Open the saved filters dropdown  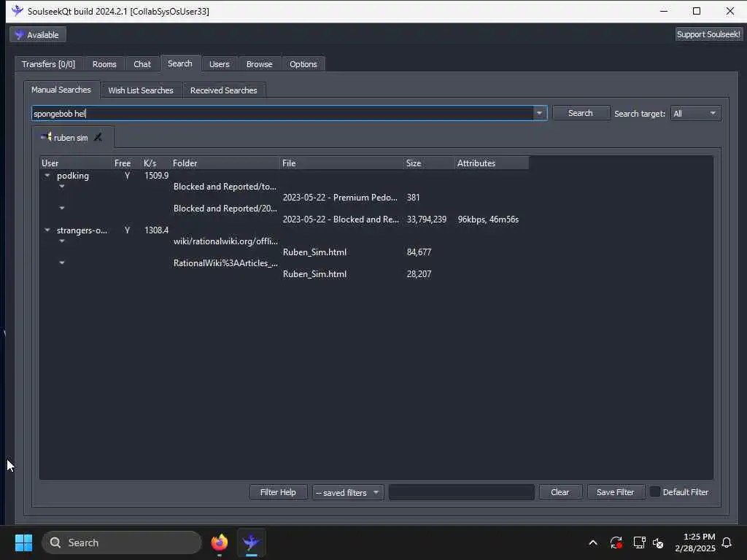point(348,492)
